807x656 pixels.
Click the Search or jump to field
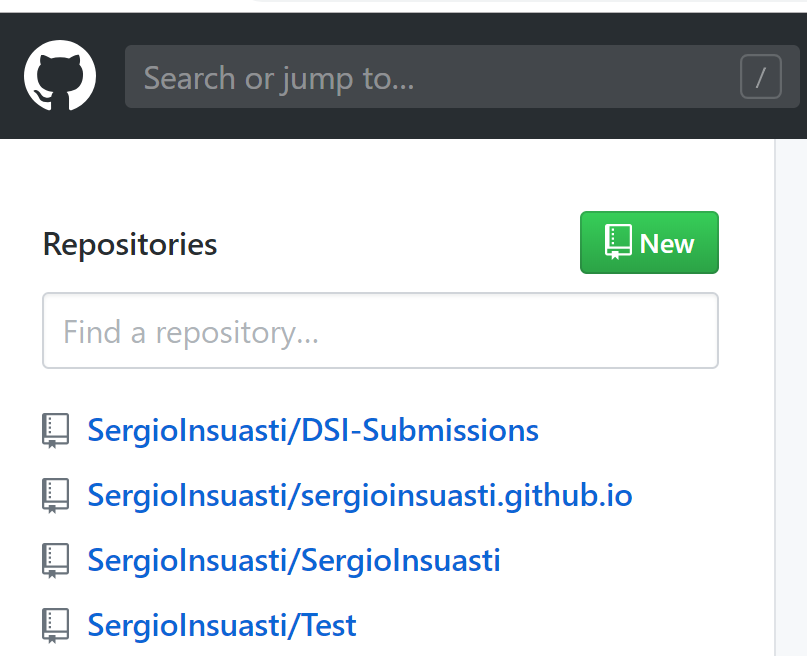pos(400,77)
